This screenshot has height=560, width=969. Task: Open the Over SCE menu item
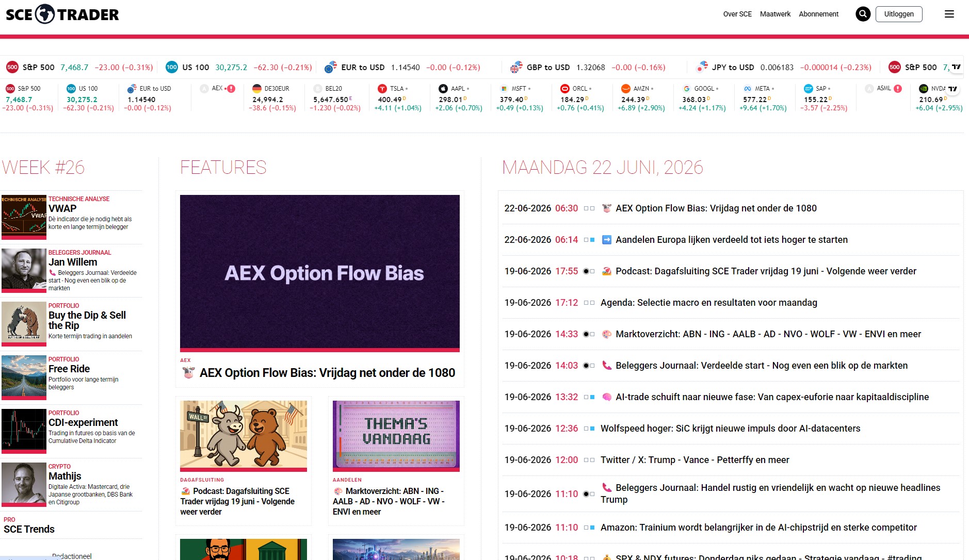pyautogui.click(x=737, y=14)
